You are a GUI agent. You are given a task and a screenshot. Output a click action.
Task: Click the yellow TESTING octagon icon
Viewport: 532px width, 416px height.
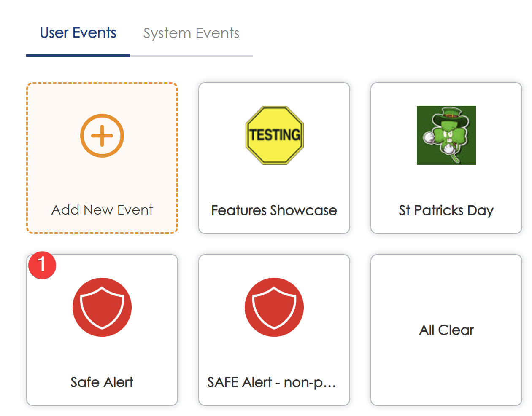[274, 135]
